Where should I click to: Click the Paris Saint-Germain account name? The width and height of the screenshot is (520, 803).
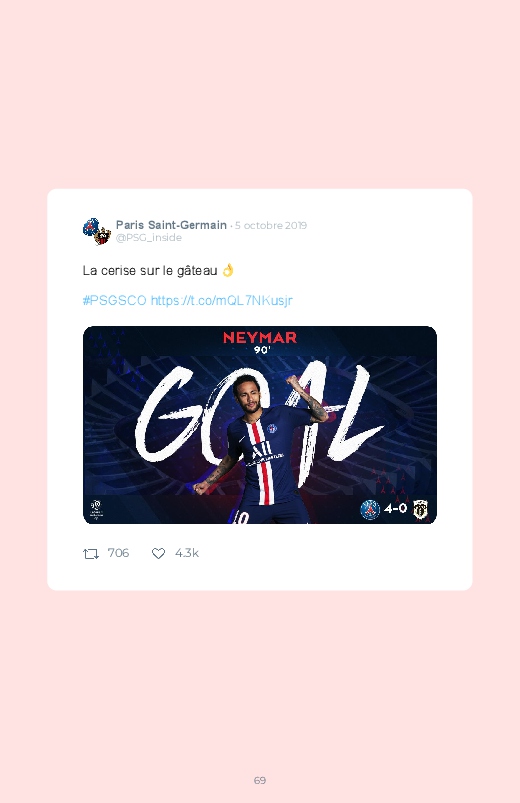[171, 225]
